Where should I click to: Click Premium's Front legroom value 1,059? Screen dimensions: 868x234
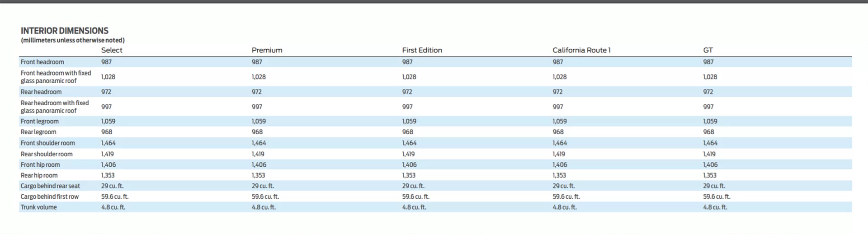pos(259,121)
